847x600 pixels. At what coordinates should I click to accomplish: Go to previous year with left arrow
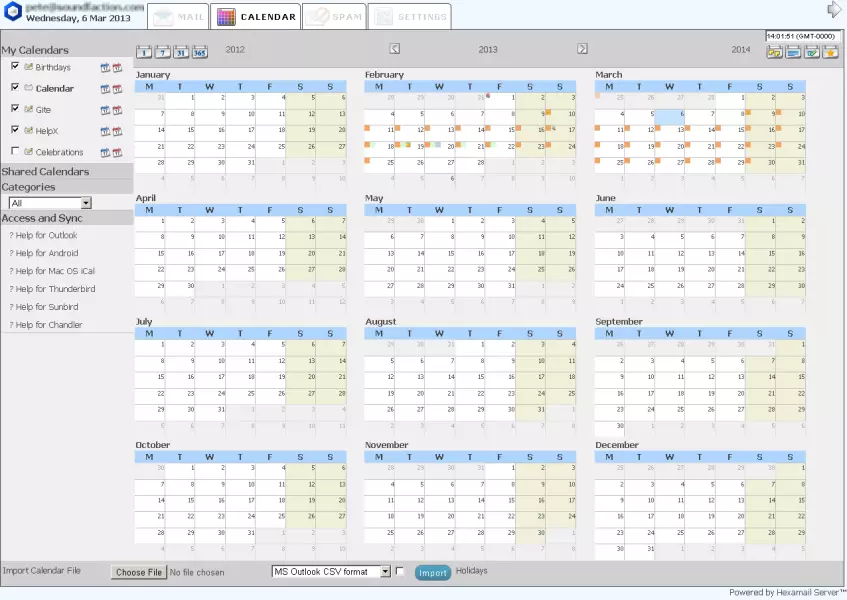395,48
